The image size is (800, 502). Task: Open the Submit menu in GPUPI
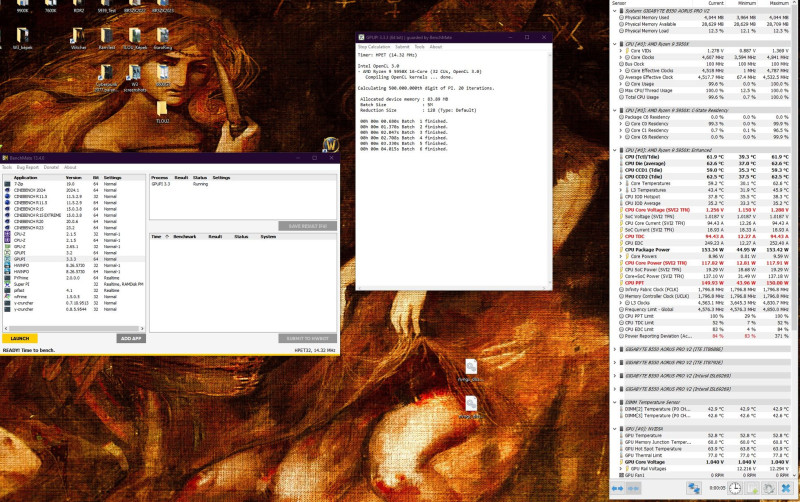pos(402,46)
